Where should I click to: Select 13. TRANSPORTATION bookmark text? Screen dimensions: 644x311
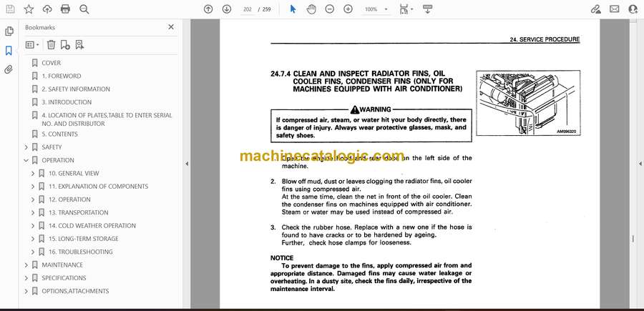point(79,212)
